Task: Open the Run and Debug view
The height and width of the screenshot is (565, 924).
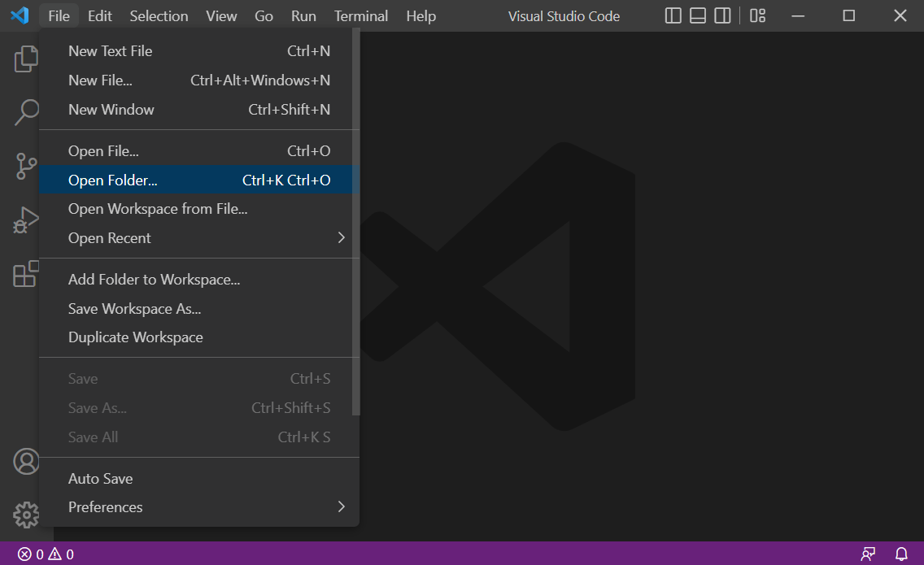Action: coord(26,219)
